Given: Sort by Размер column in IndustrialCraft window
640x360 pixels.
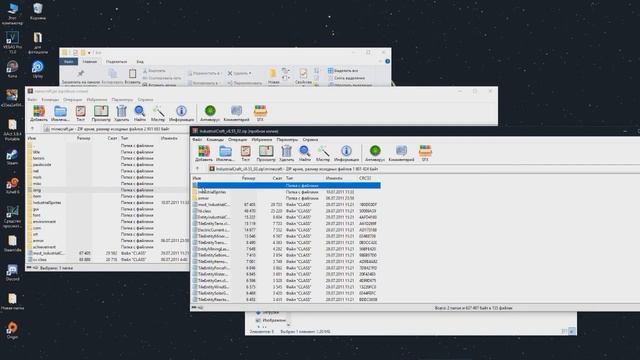Looking at the screenshot, I should point(249,178).
